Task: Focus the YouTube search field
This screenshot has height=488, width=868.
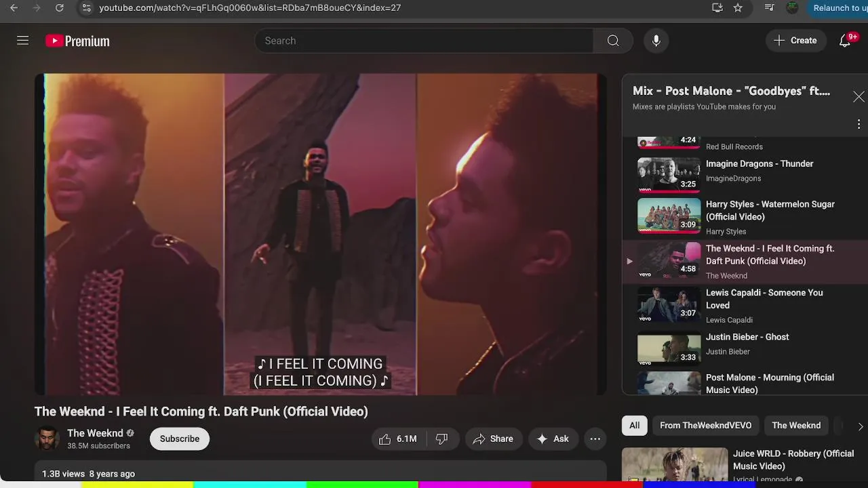Action: point(424,41)
